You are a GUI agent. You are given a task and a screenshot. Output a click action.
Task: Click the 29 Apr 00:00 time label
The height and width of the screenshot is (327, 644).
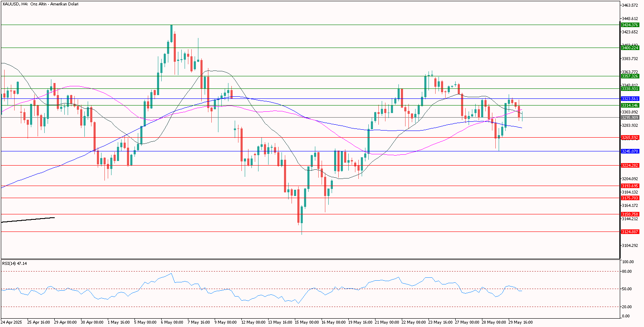point(66,322)
